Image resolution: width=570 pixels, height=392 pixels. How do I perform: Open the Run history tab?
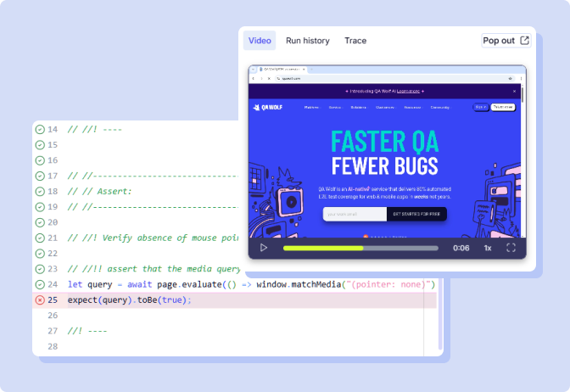(x=308, y=41)
